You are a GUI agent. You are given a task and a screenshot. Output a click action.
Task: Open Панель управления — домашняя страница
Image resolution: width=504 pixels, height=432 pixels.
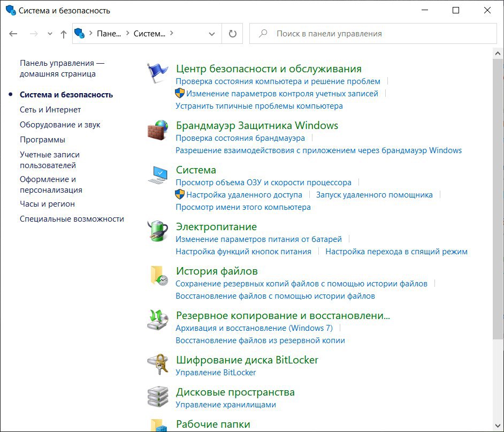pos(62,68)
